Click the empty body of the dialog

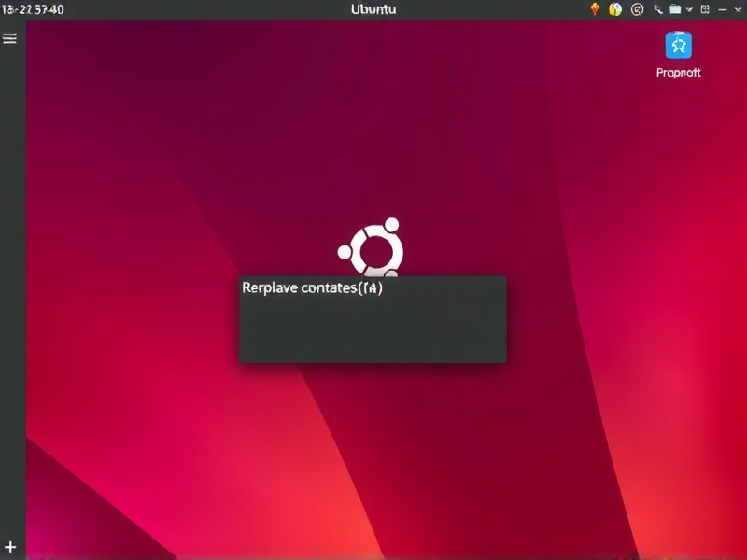pos(373,331)
